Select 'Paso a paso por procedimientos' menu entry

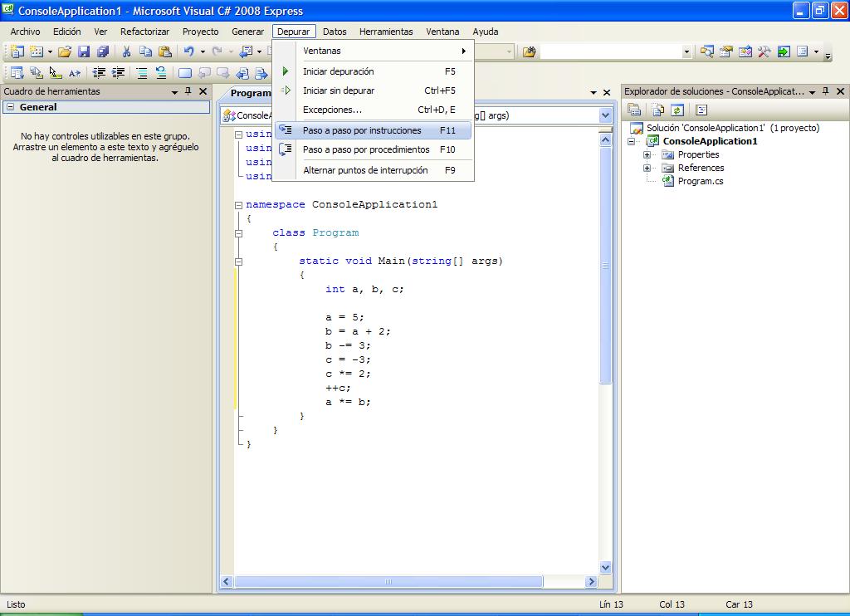[366, 150]
